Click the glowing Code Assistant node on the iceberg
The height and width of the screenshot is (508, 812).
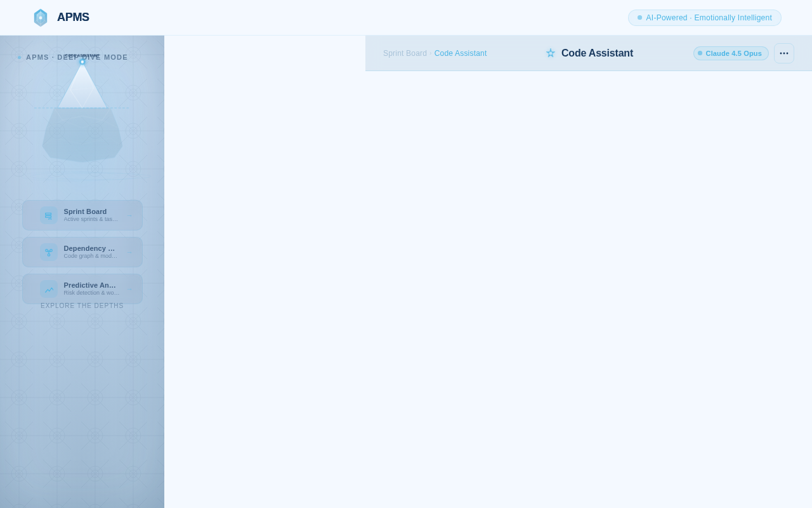(82, 62)
